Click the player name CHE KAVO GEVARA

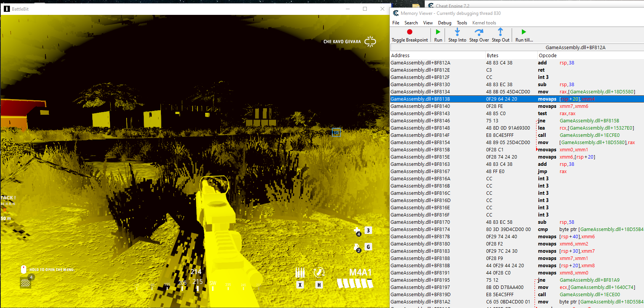pos(342,42)
